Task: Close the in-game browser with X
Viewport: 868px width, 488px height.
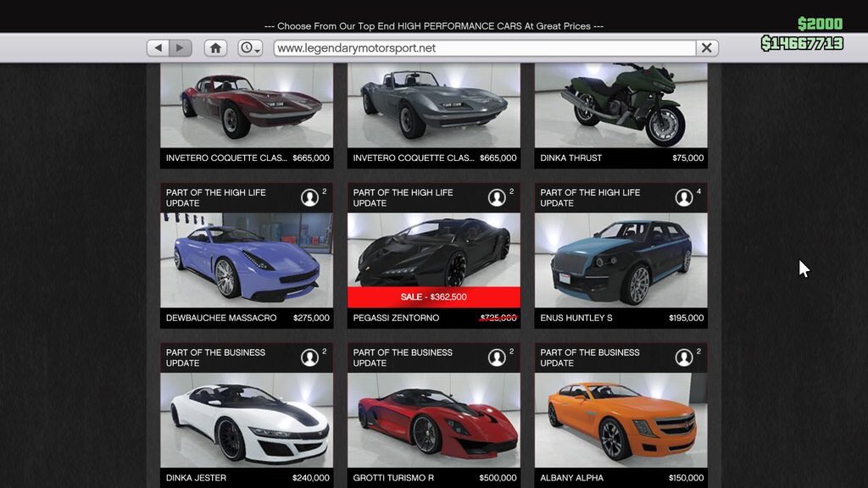Action: click(x=706, y=48)
